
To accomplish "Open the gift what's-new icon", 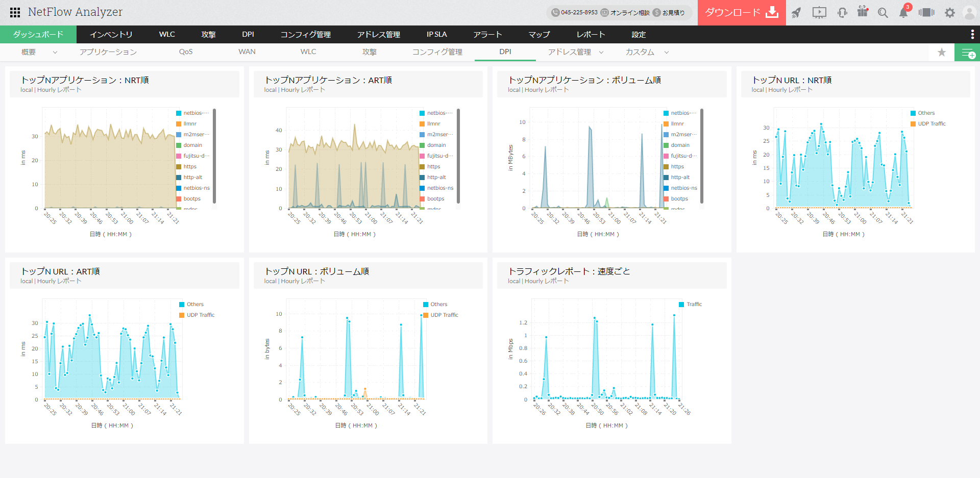I will pyautogui.click(x=863, y=12).
